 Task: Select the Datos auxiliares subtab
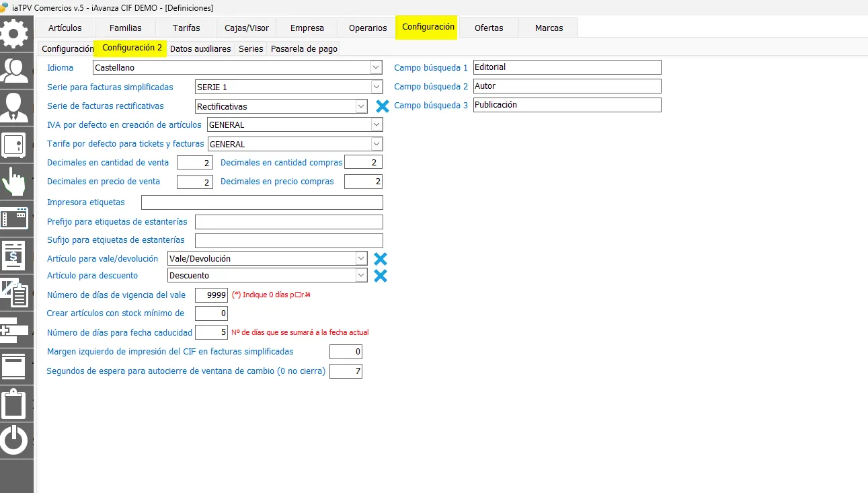click(200, 48)
